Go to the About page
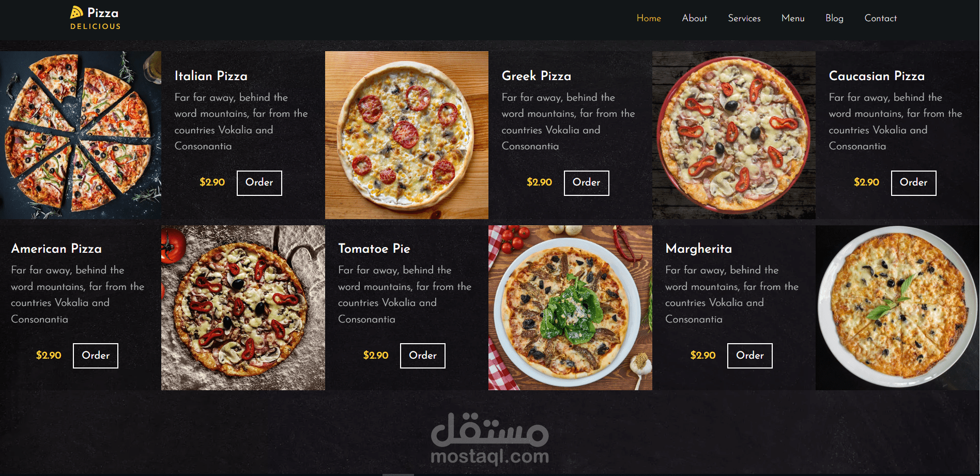This screenshot has width=980, height=476. point(694,18)
